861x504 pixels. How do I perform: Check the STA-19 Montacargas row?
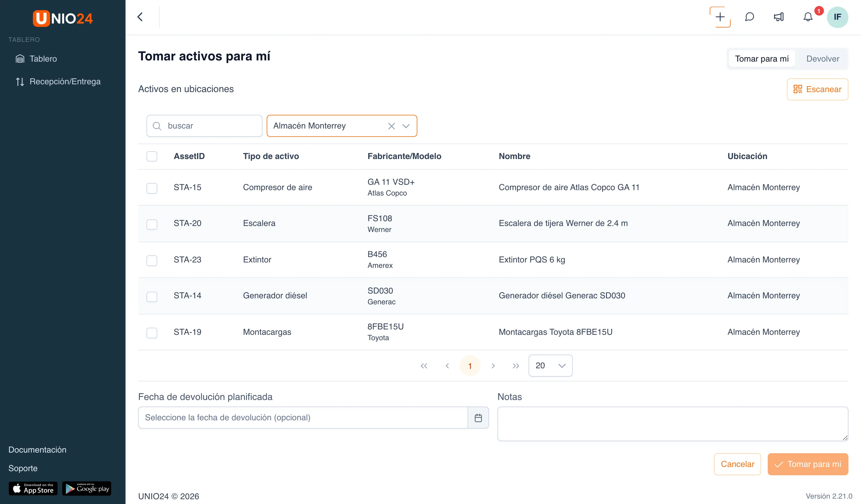pos(152,333)
